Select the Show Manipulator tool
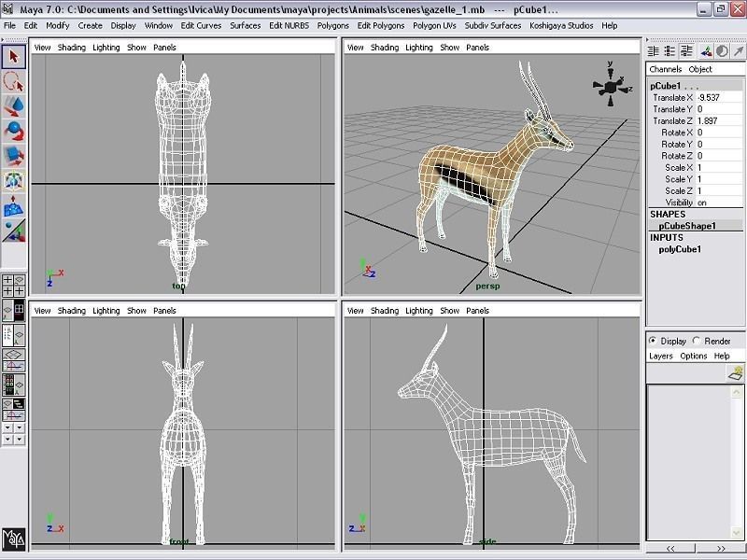Screen dimensions: 747x560 point(13,231)
